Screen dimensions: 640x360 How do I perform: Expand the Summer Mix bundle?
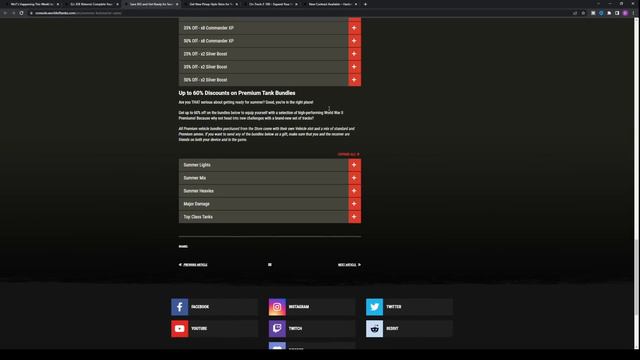coord(270,178)
